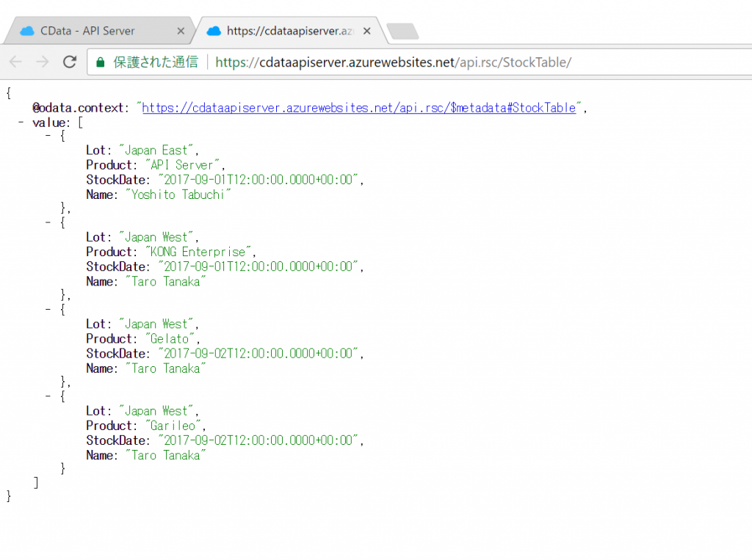Click Lot value in KONG Enterprise record
Screen dimensions: 752x560
[x=156, y=237]
